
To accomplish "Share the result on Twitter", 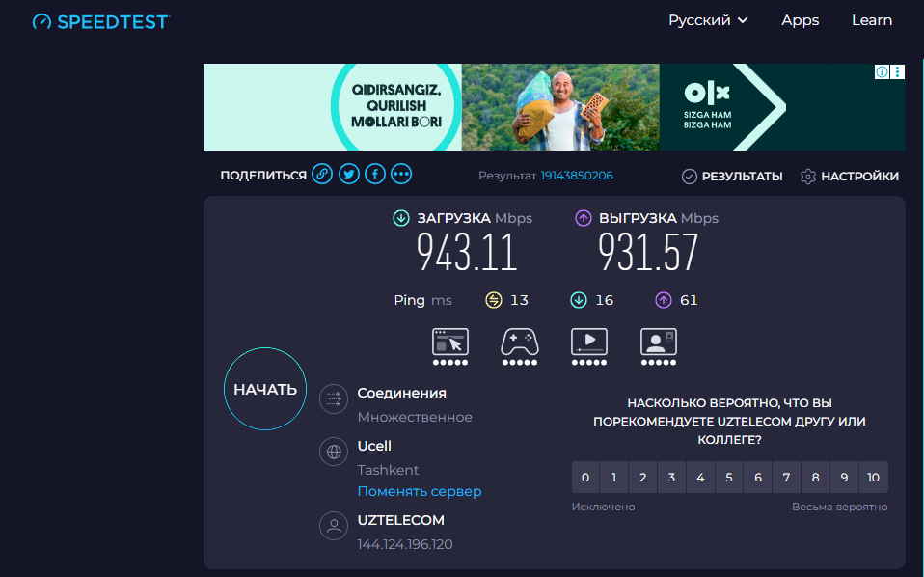I will (x=349, y=174).
